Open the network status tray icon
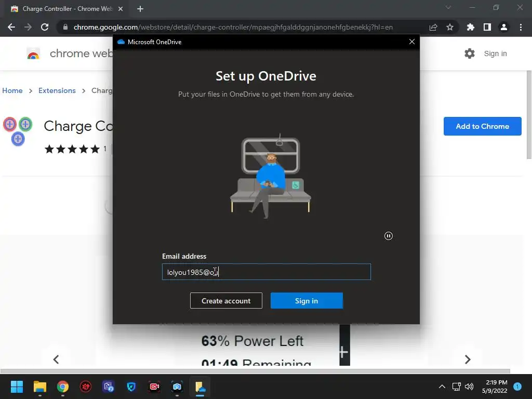 (456, 387)
